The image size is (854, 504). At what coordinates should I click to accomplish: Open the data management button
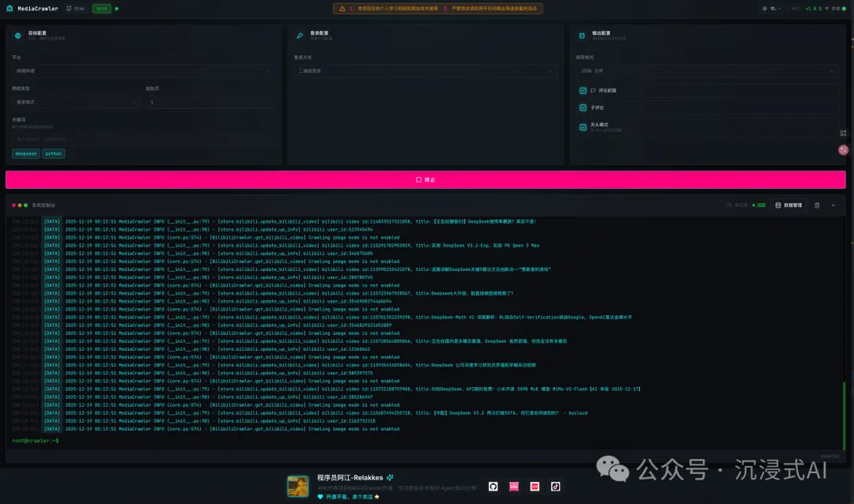click(788, 205)
